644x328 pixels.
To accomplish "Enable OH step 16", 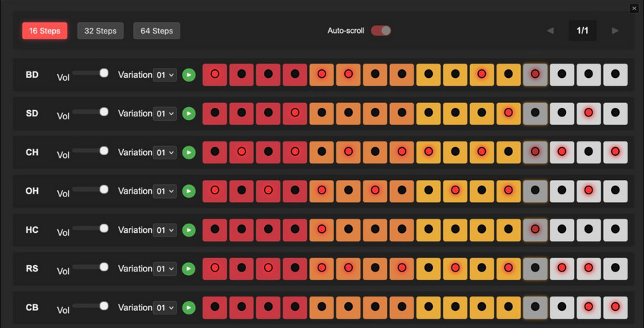I will (615, 191).
